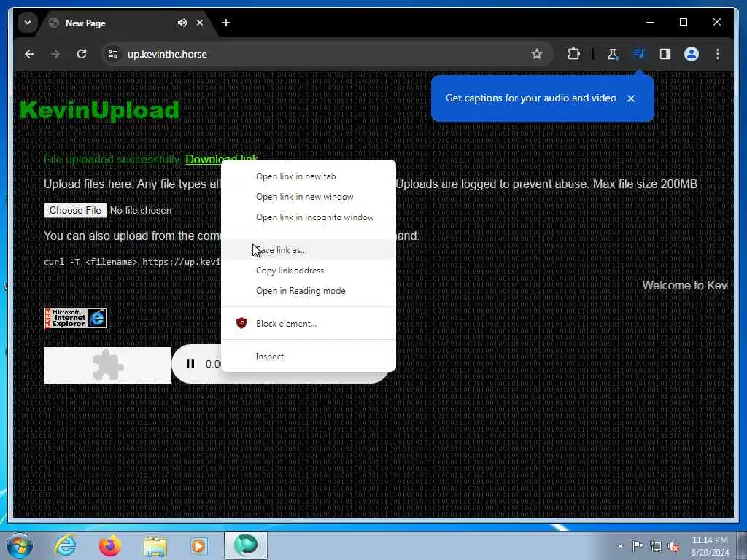Click 'Get captions for your audio and video' text

(x=531, y=98)
